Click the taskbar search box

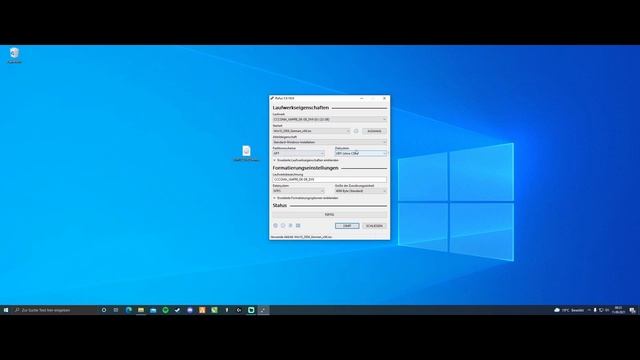54,310
